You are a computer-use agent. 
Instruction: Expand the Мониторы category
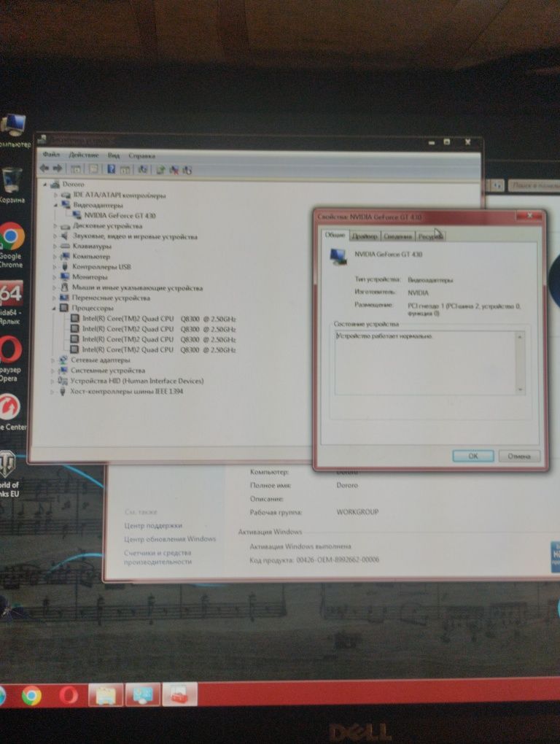coord(55,277)
